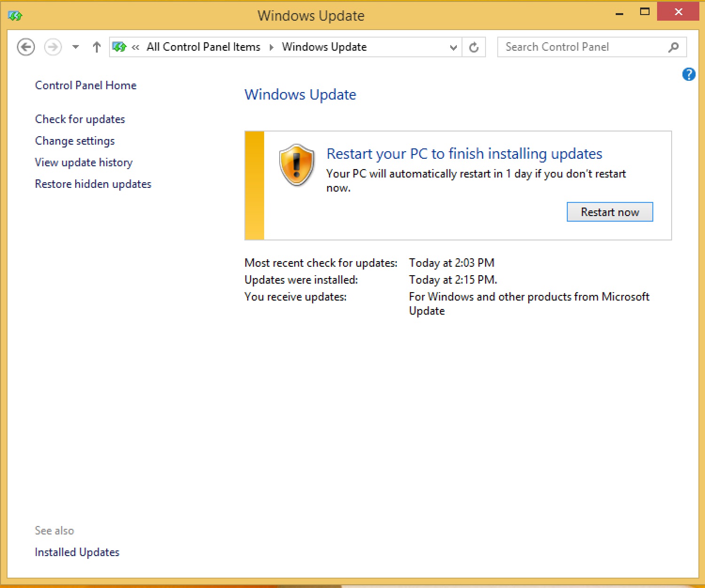705x588 pixels.
Task: Click the Restart now button
Action: (x=610, y=212)
